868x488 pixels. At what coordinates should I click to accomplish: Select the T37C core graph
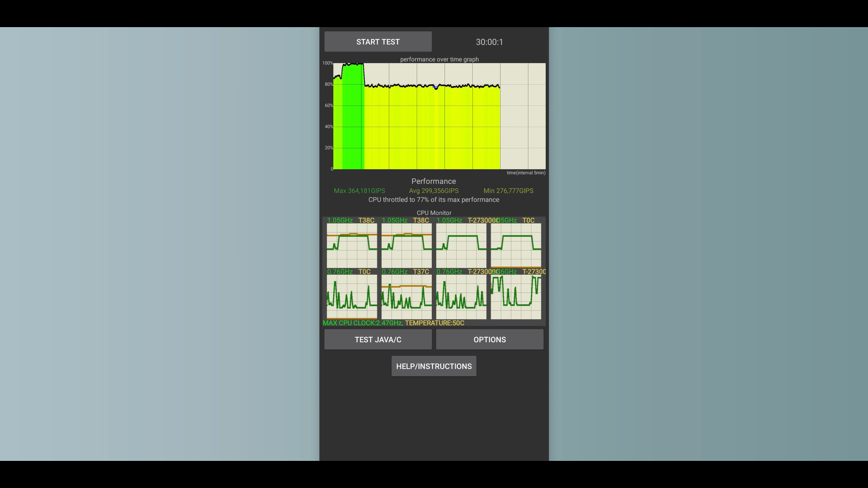pyautogui.click(x=406, y=297)
